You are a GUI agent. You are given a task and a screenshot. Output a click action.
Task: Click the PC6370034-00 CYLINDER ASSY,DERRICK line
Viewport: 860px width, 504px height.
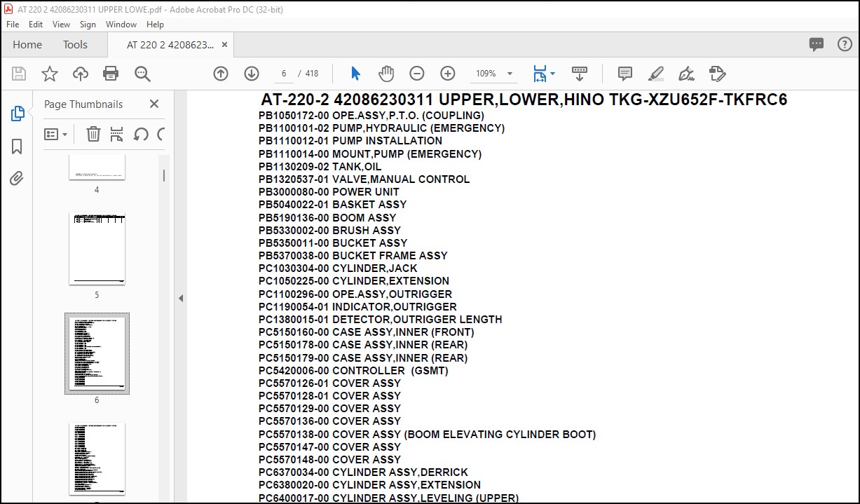363,472
